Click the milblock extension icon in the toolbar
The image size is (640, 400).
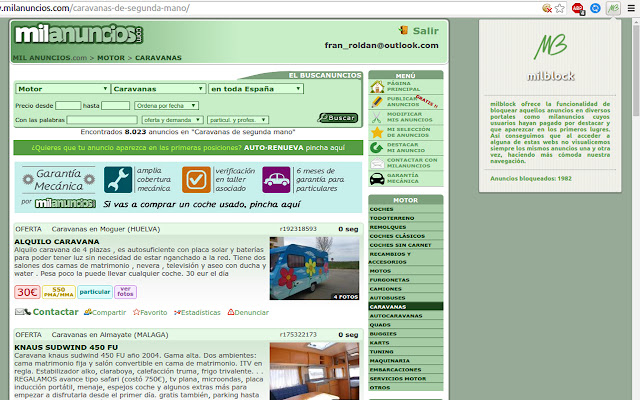(613, 8)
